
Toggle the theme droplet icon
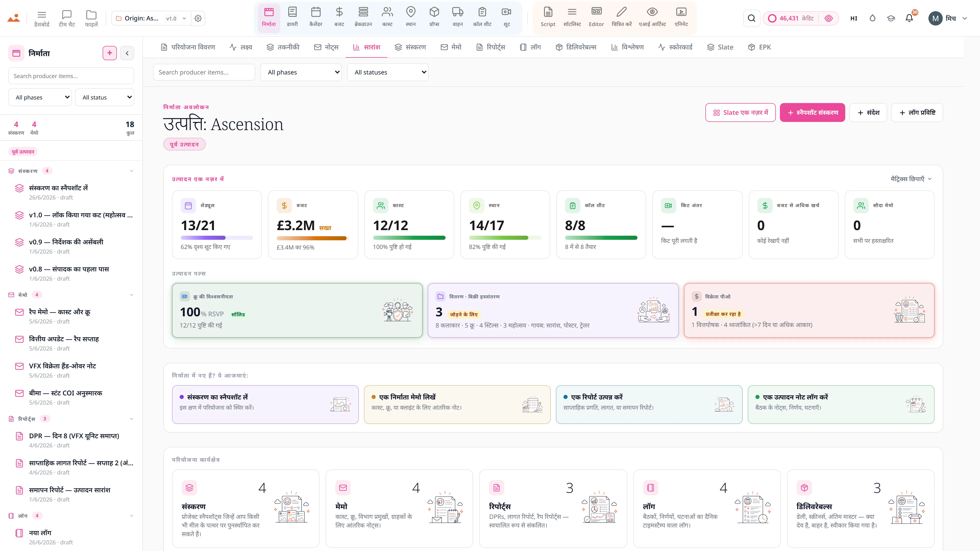pyautogui.click(x=872, y=18)
